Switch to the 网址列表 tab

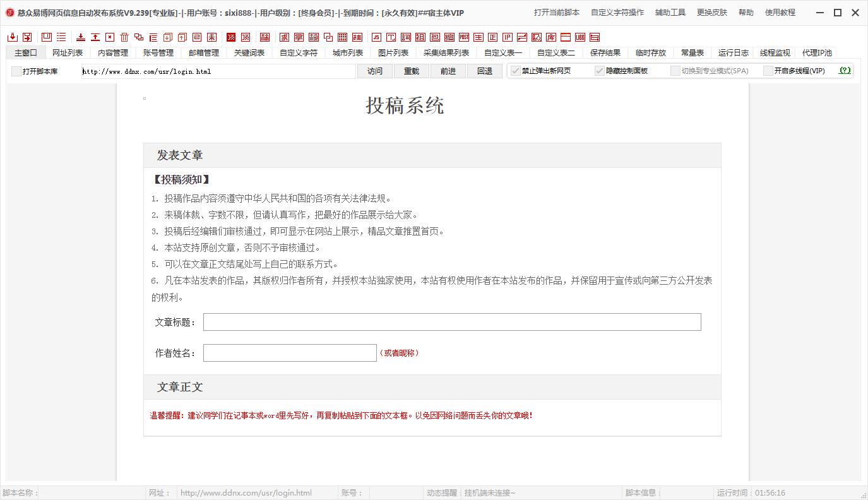[68, 53]
